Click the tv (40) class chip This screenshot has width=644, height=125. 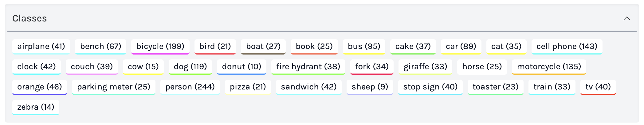(598, 87)
